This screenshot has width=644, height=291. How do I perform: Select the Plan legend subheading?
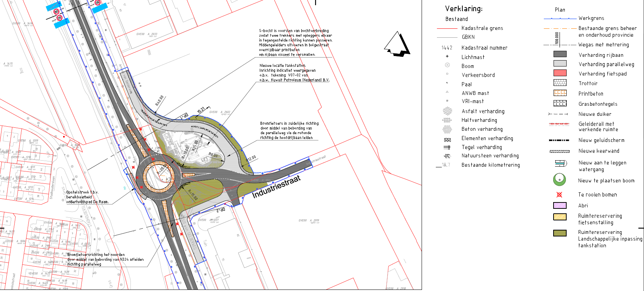[x=560, y=10]
